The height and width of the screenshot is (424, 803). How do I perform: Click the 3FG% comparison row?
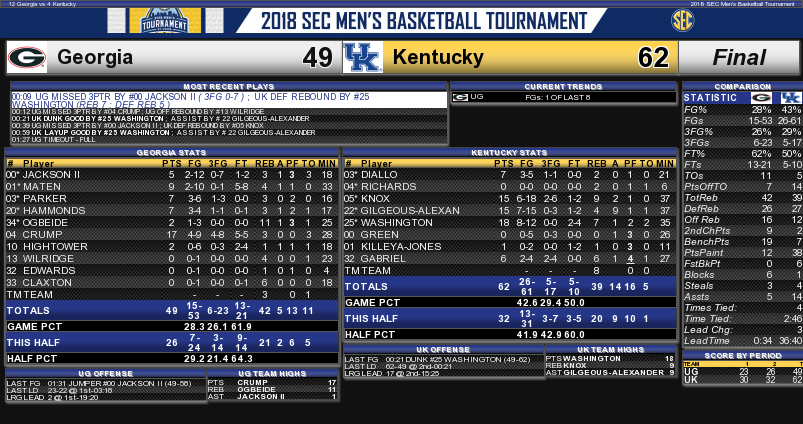click(x=743, y=132)
